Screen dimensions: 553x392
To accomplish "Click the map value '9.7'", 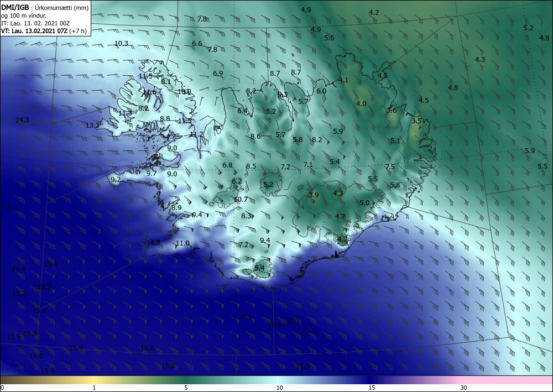I will [x=152, y=173].
